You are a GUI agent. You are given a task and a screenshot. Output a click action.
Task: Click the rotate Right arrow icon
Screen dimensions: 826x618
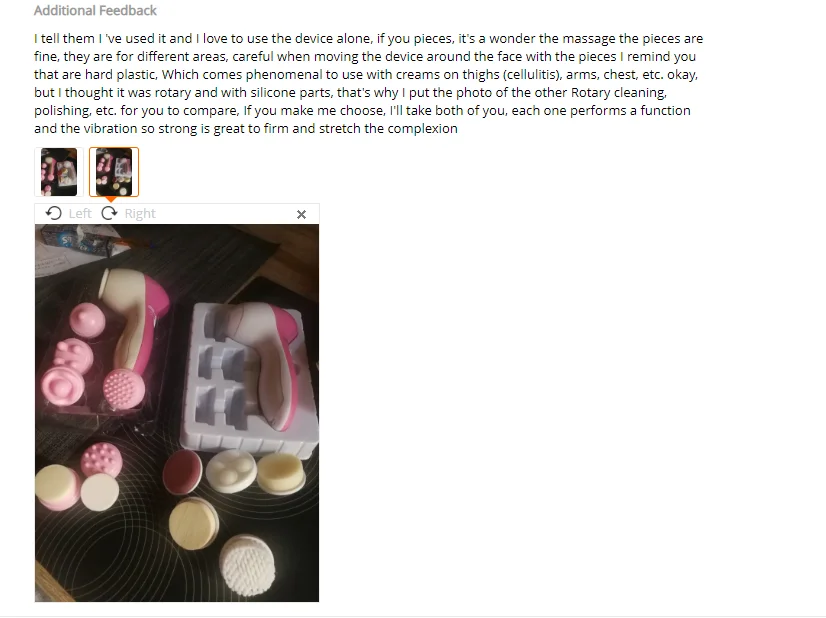(x=110, y=213)
